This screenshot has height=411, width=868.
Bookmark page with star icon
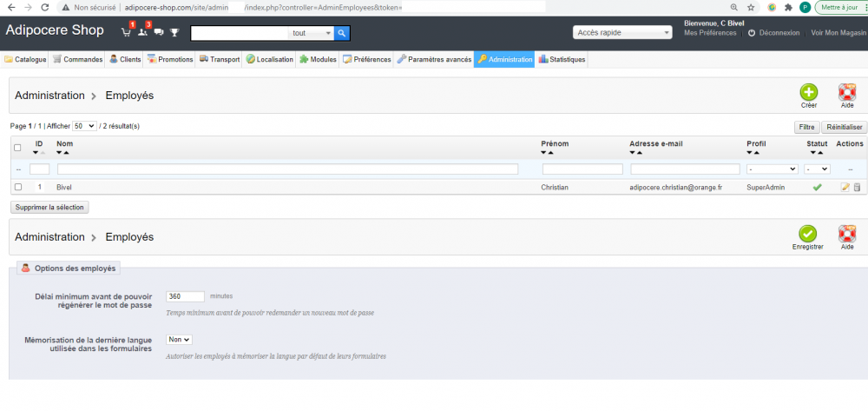click(751, 8)
